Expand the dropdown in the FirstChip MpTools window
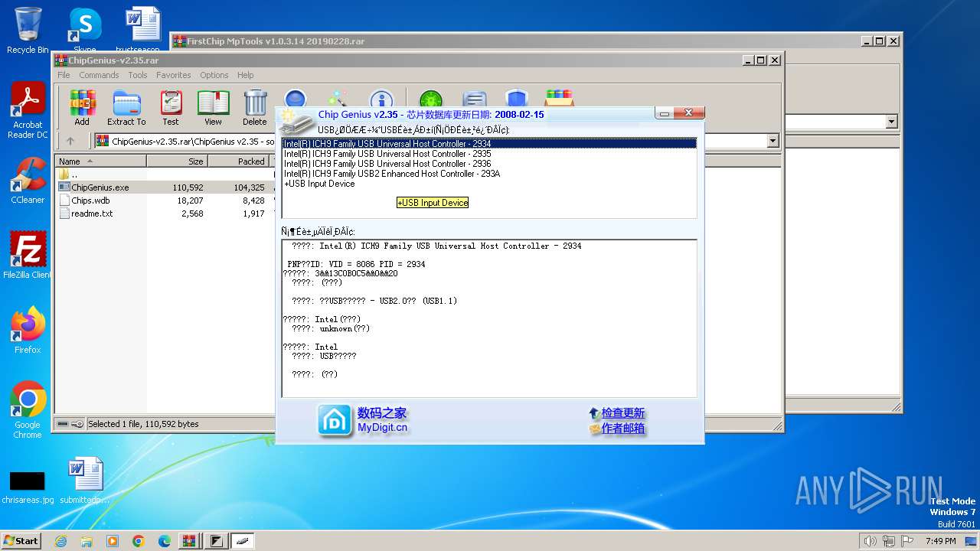980x551 pixels. coord(891,122)
